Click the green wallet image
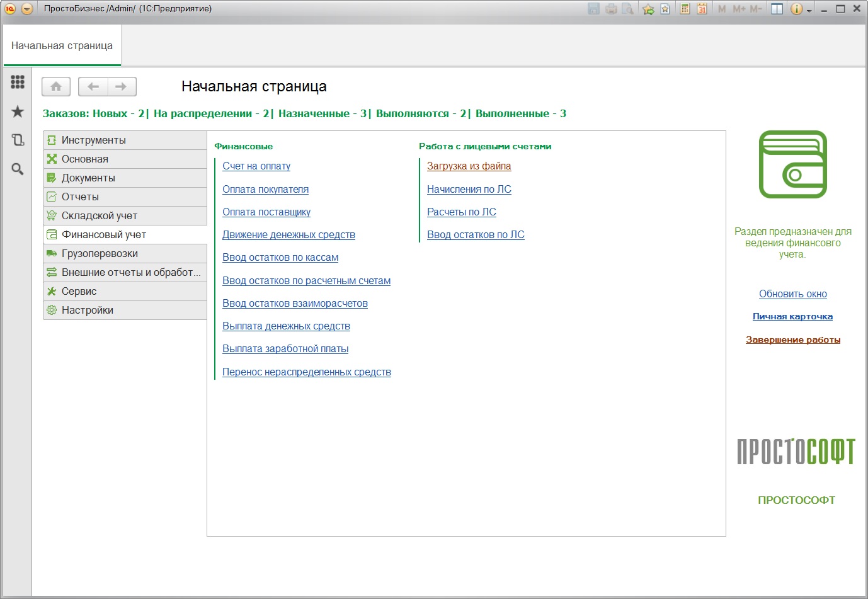 [792, 164]
